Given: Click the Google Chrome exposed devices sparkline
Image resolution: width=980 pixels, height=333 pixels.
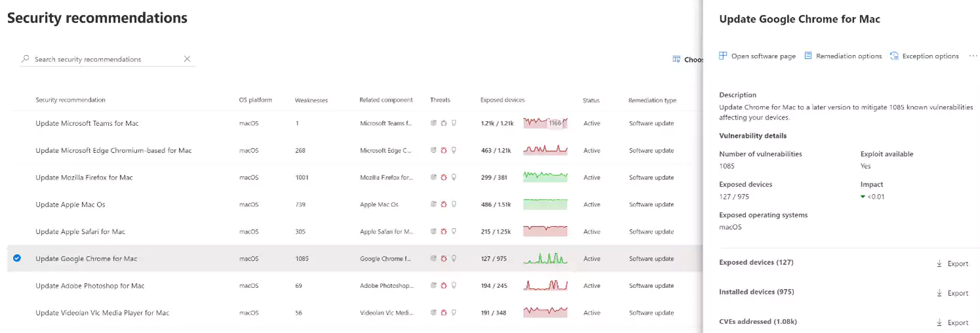Looking at the screenshot, I should coord(545,258).
